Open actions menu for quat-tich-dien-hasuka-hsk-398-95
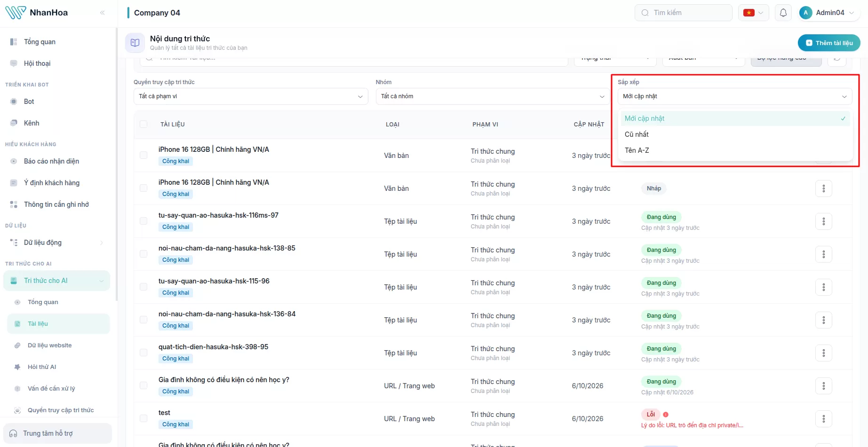868x447 pixels. pyautogui.click(x=823, y=353)
